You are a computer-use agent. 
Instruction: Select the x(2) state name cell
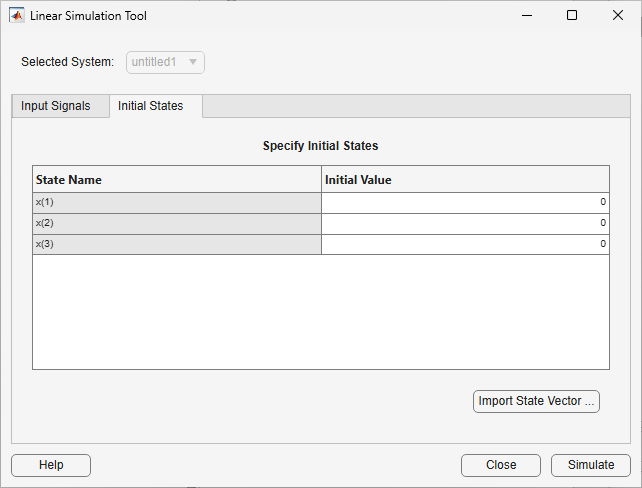[x=177, y=223]
